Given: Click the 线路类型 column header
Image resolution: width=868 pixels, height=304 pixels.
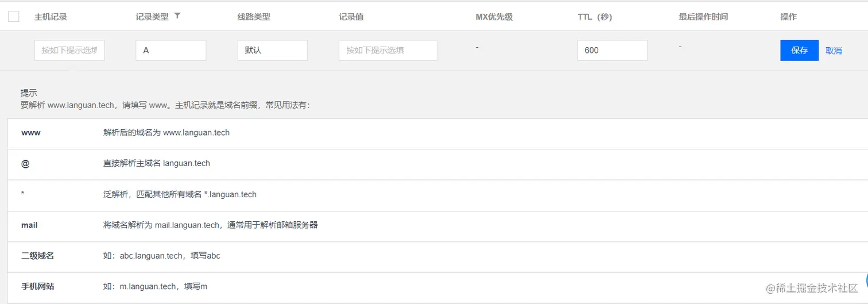Looking at the screenshot, I should pos(254,17).
